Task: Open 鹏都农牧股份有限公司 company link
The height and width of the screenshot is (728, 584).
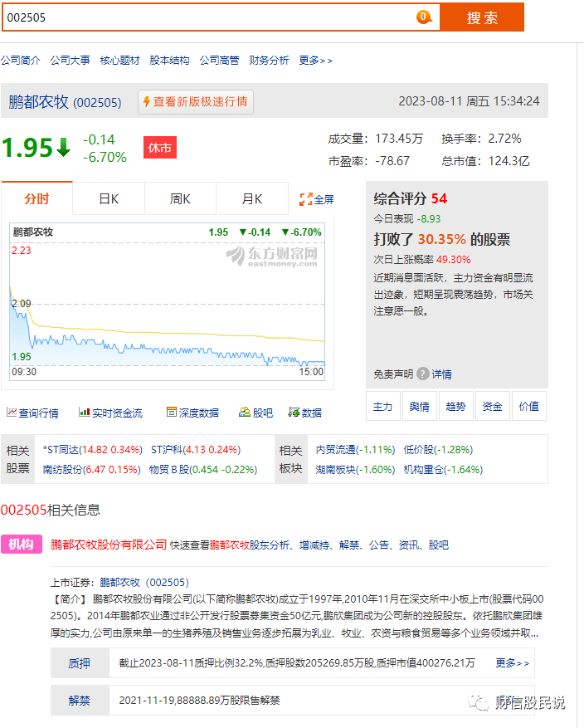Action: (109, 545)
